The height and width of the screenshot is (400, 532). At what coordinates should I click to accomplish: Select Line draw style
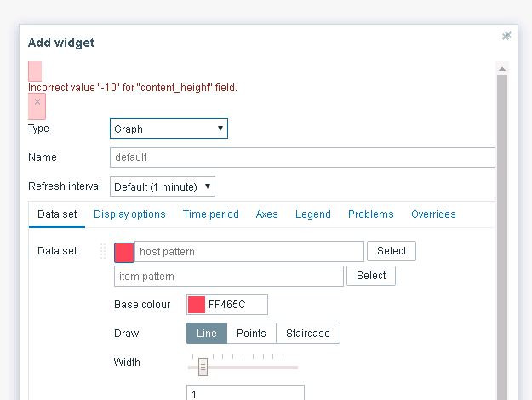(207, 334)
